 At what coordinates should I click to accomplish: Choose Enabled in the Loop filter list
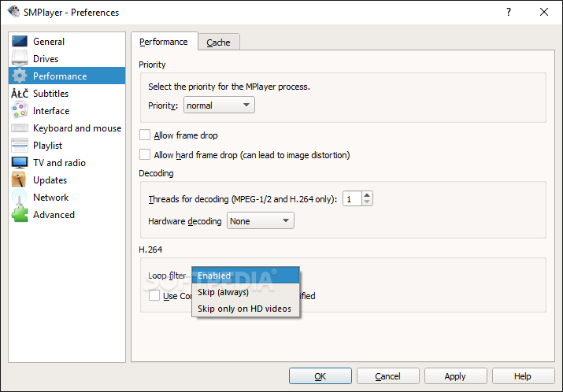tap(246, 276)
